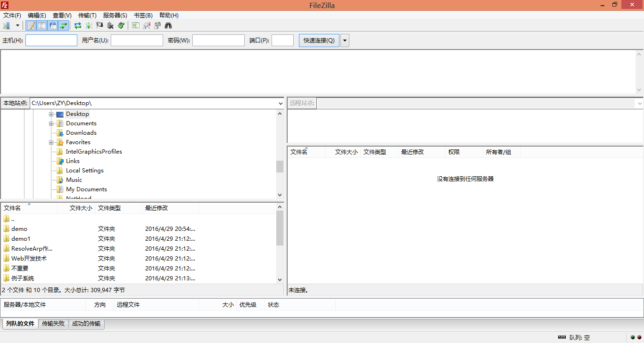Image resolution: width=644 pixels, height=343 pixels.
Task: Sort remote list by 所有者/组 column
Action: [502, 152]
